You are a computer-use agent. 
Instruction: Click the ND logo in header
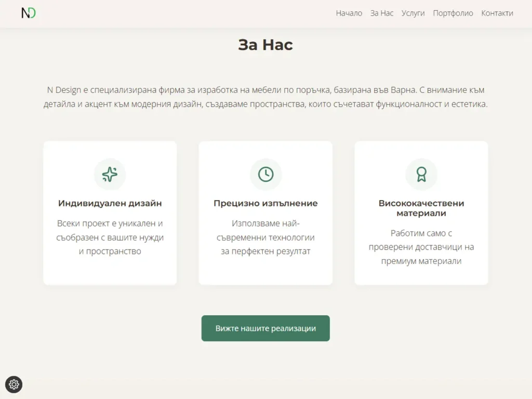[x=29, y=13]
